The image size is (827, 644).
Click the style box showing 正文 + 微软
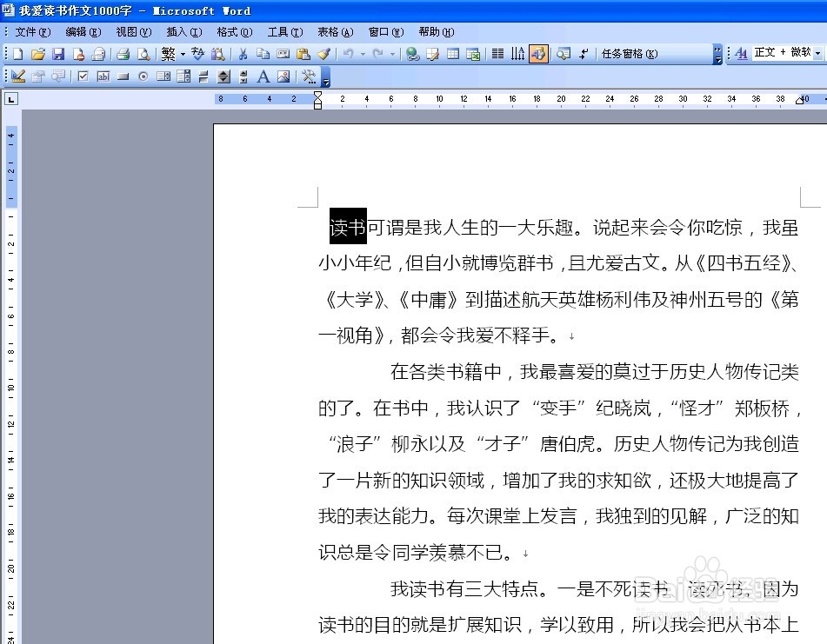click(x=783, y=53)
